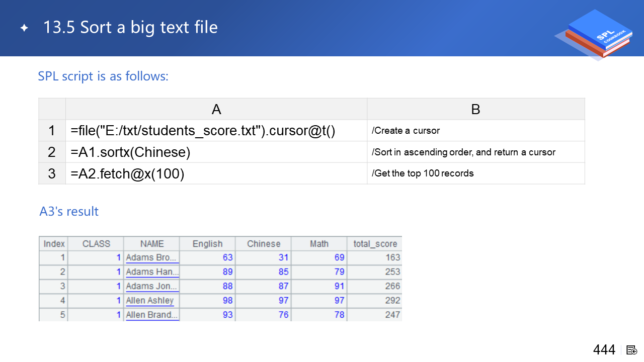Viewport: 644px width, 362px height.
Task: Select the Index column header
Action: tap(54, 244)
